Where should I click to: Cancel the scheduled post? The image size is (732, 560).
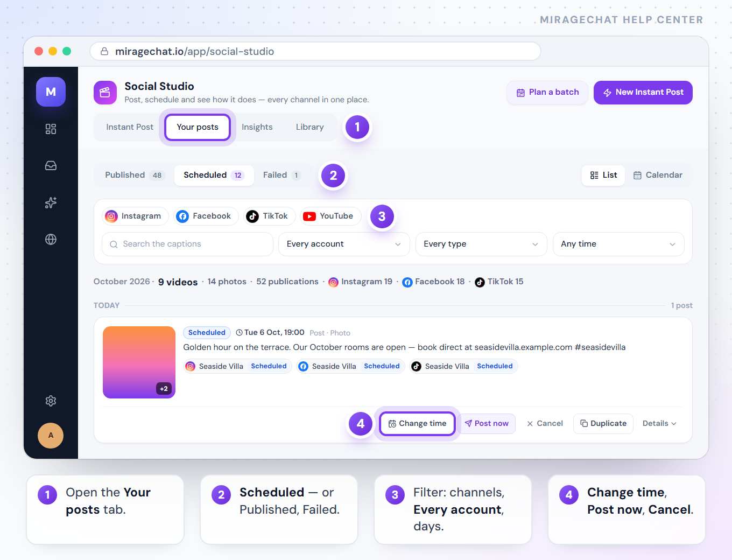point(545,424)
